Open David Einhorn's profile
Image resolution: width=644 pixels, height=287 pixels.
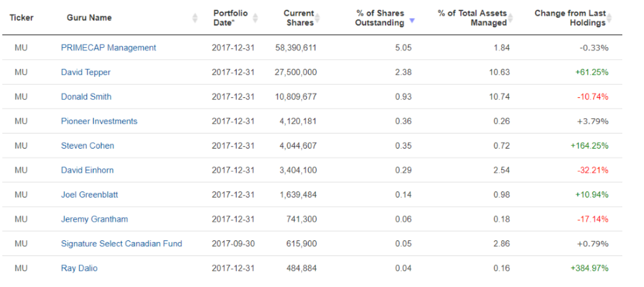87,170
